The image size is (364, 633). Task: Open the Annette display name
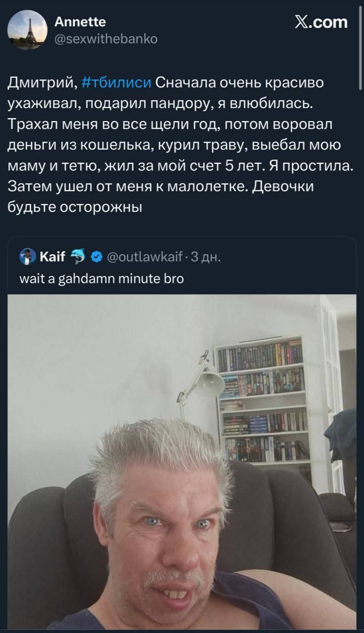click(80, 22)
